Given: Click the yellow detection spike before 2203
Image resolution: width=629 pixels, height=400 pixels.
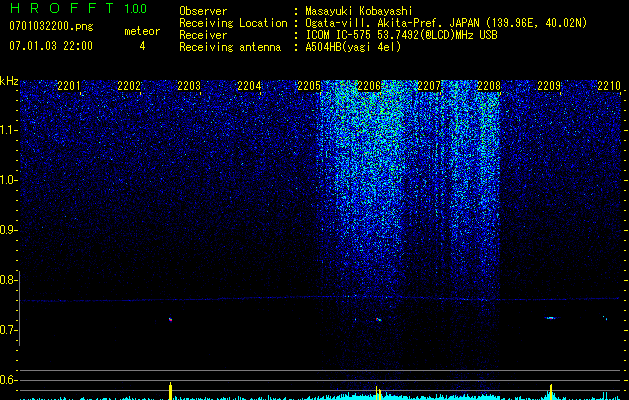Looking at the screenshot, I should [x=170, y=391].
